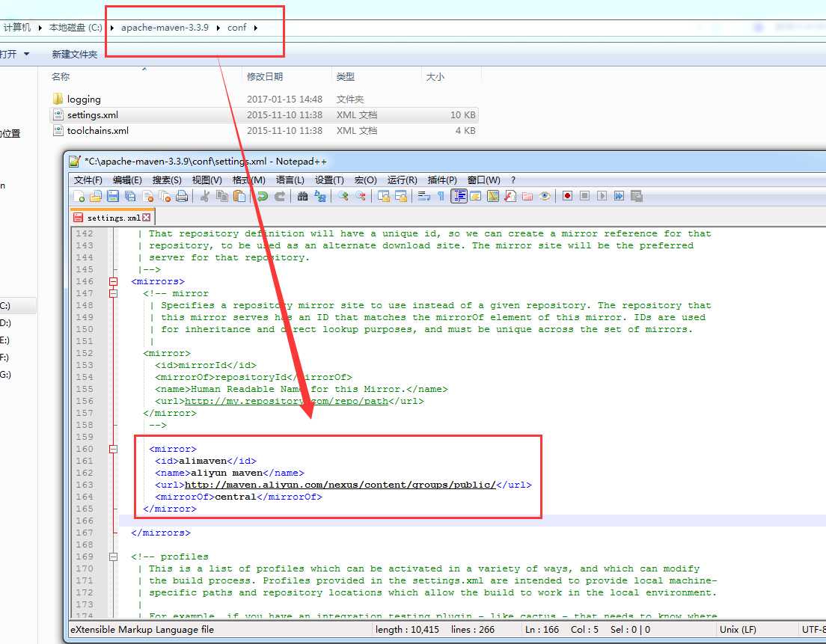The height and width of the screenshot is (644, 826).
Task: Click the Zoom In toolbar icon
Action: point(343,197)
